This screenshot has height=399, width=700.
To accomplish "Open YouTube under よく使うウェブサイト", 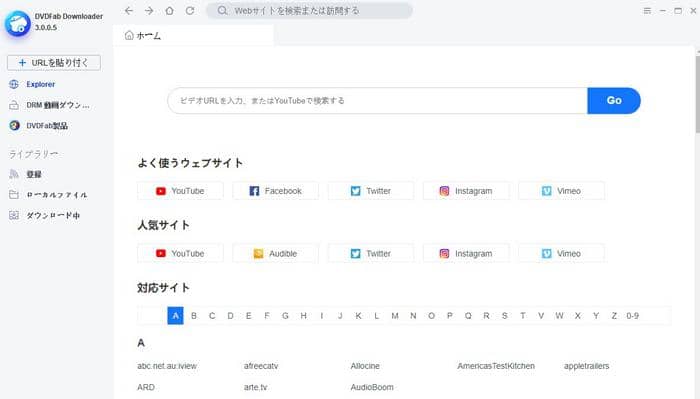I will pyautogui.click(x=180, y=191).
